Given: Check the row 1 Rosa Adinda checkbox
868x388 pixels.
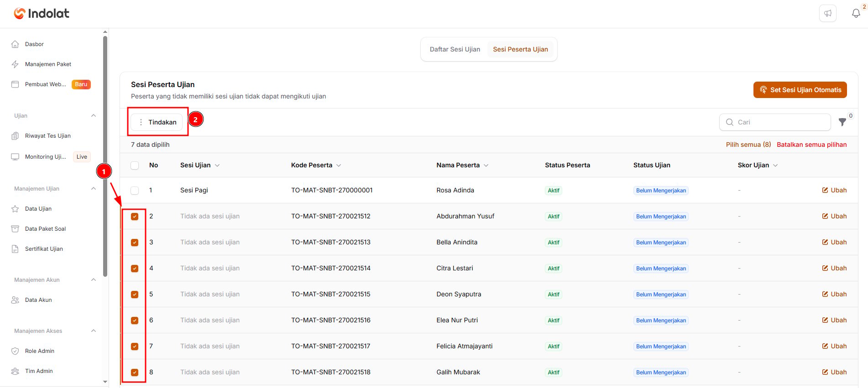Looking at the screenshot, I should point(135,191).
